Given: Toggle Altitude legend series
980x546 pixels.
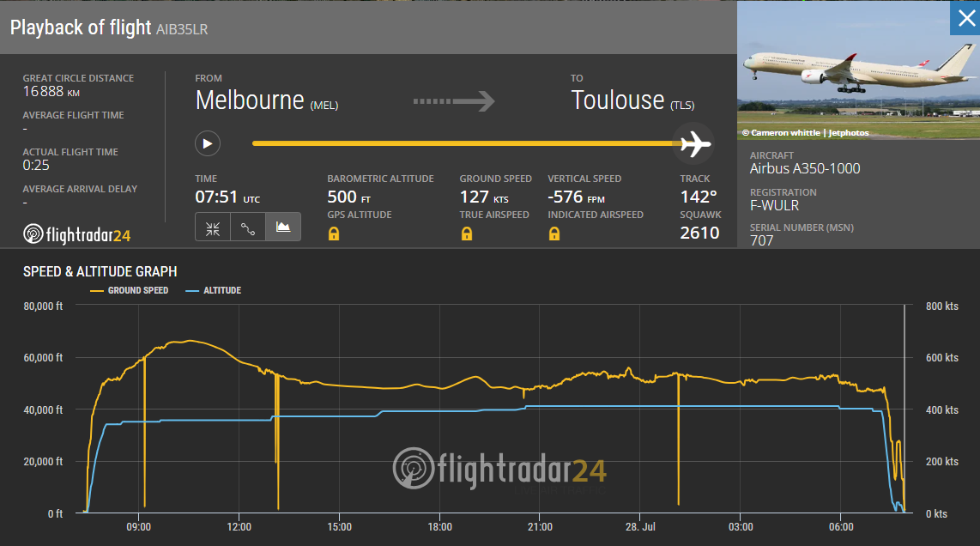Looking at the screenshot, I should pyautogui.click(x=214, y=290).
